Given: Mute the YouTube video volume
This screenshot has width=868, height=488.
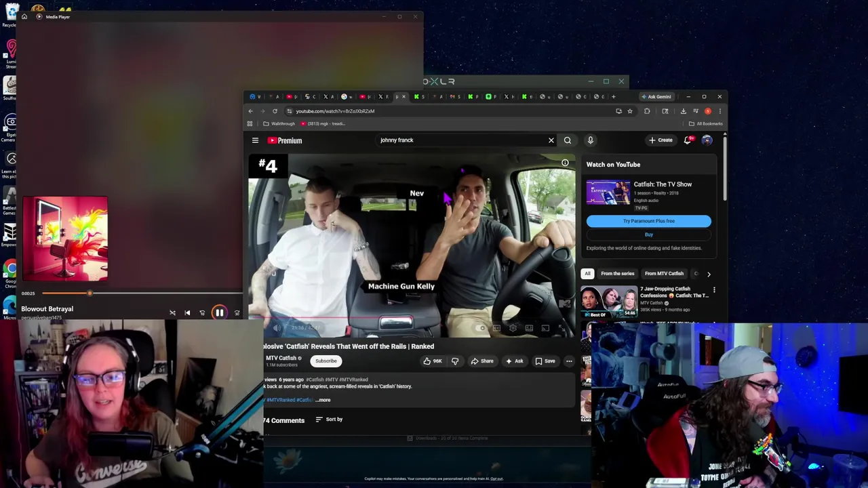Looking at the screenshot, I should click(277, 328).
